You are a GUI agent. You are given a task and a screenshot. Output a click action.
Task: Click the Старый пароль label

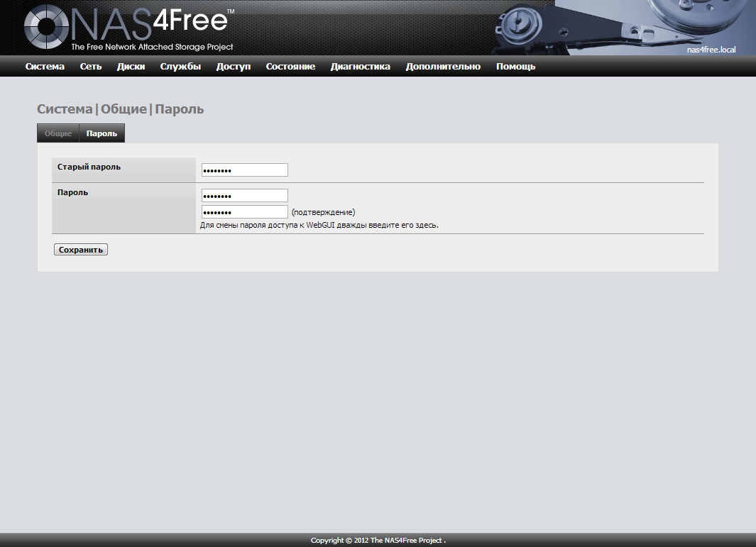pyautogui.click(x=89, y=167)
